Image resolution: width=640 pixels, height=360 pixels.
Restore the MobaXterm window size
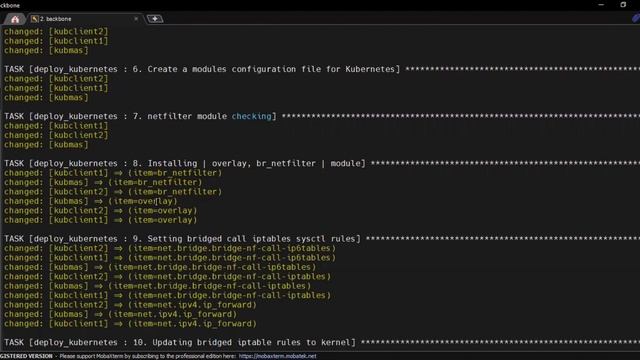623,4
